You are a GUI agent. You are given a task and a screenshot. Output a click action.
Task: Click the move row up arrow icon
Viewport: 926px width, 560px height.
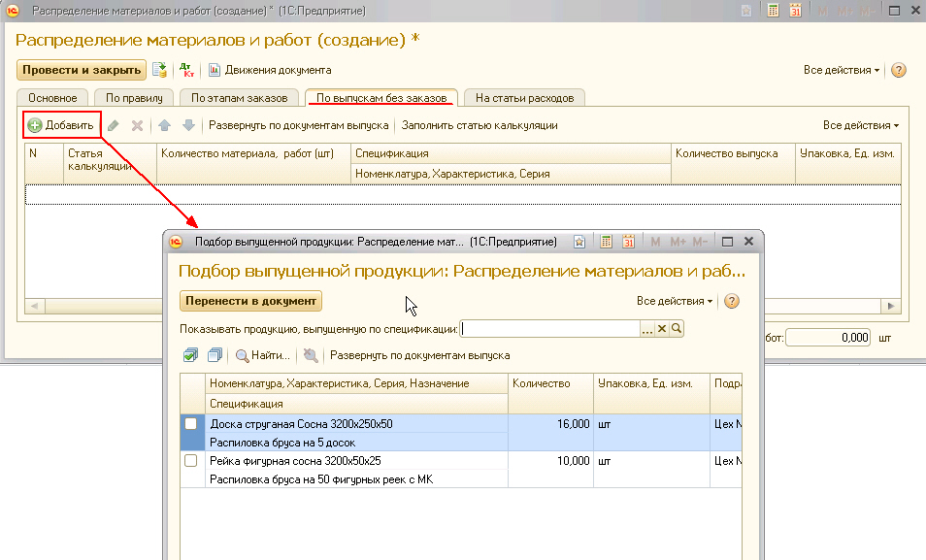tap(165, 125)
